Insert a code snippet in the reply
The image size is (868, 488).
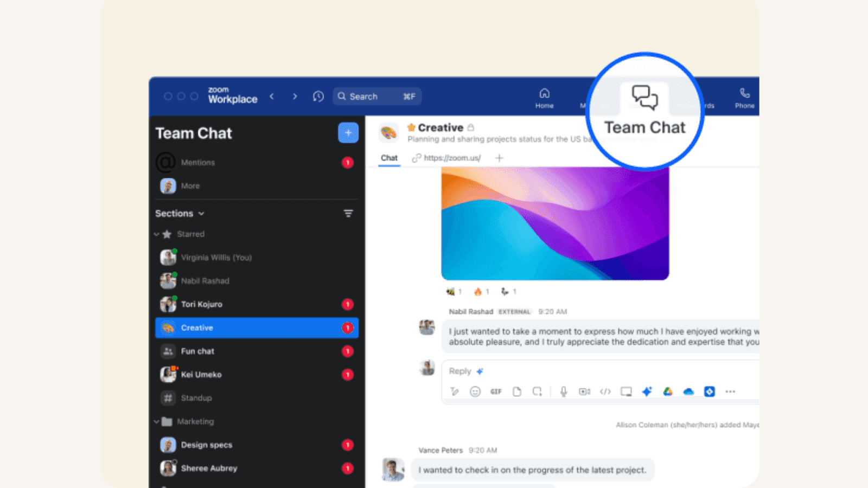pyautogui.click(x=605, y=391)
